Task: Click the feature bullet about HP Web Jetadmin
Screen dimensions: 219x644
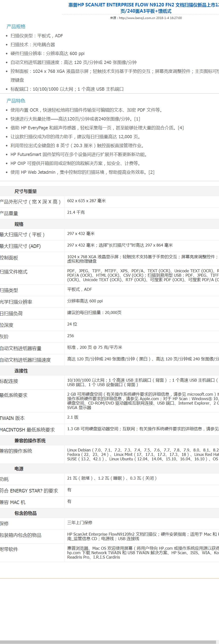Action: click(x=82, y=172)
